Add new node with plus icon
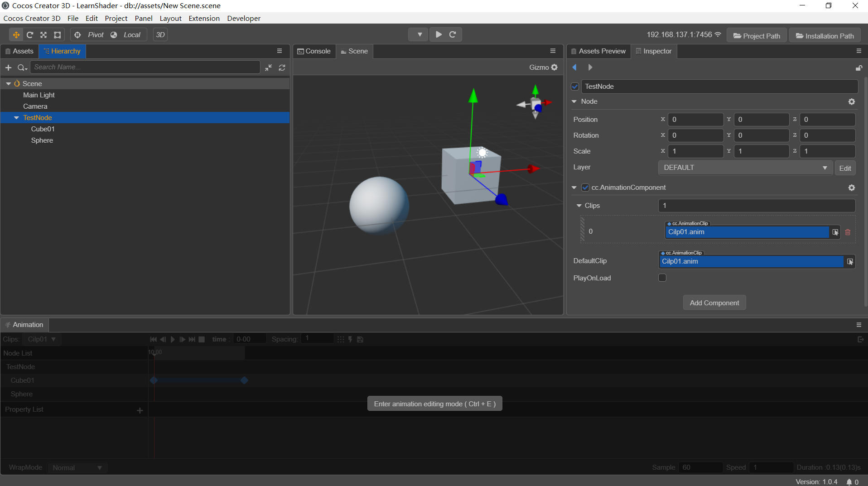868x486 pixels. coord(8,67)
